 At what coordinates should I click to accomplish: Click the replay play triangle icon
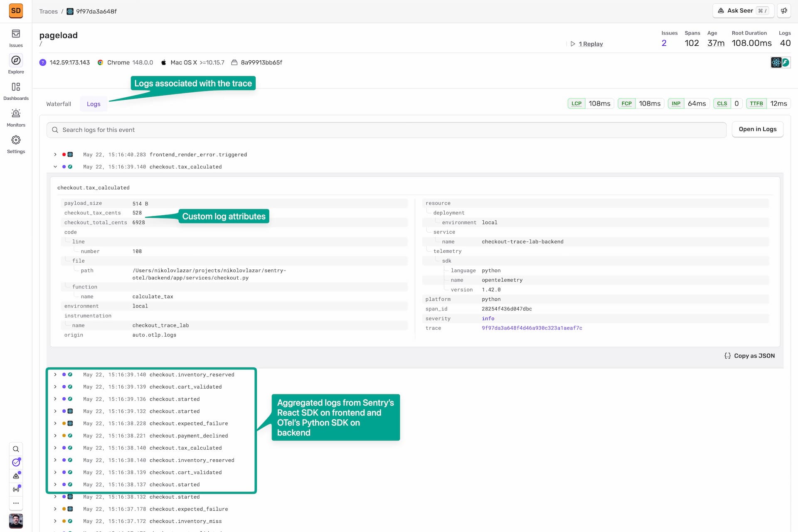coord(573,44)
